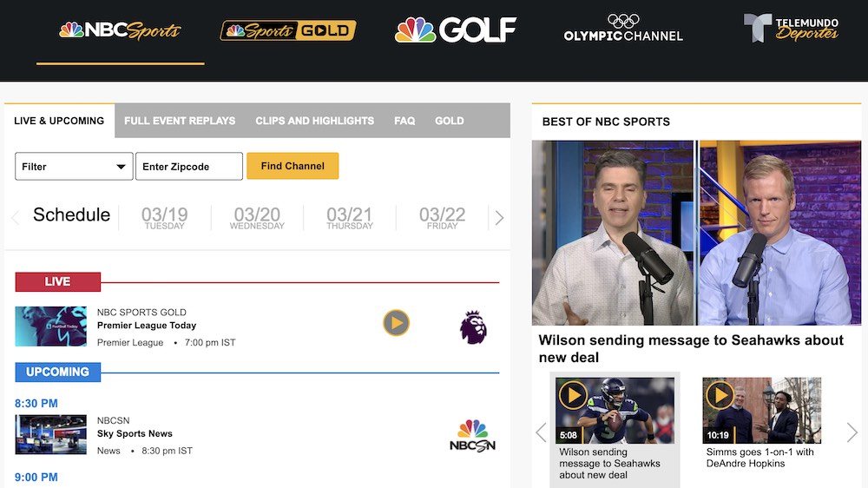Open Premier League Today thumbnail
The image size is (868, 488).
pos(51,326)
